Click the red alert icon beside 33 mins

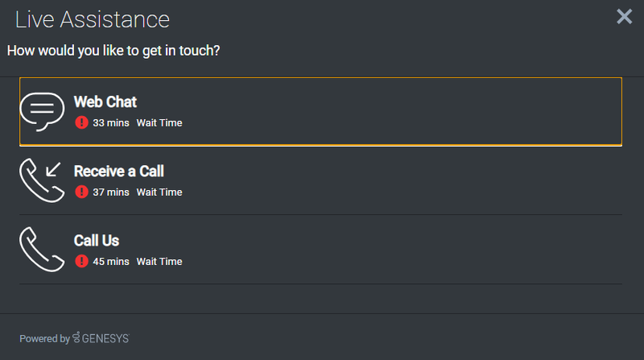point(82,122)
